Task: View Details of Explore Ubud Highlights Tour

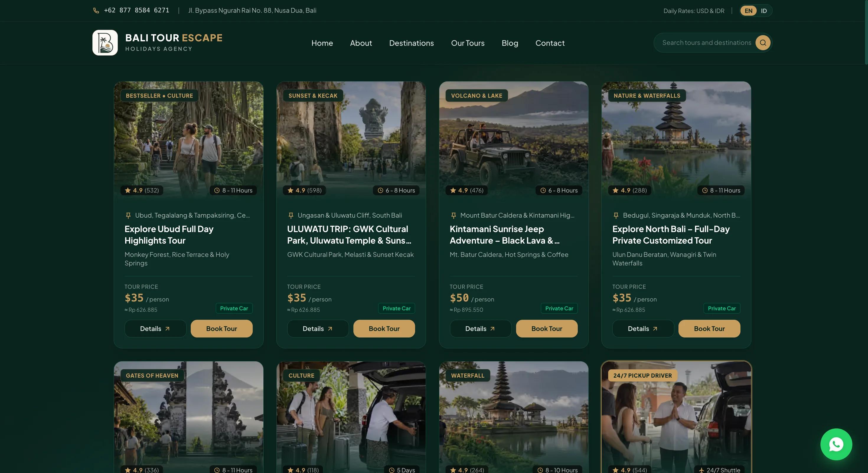Action: coord(155,328)
